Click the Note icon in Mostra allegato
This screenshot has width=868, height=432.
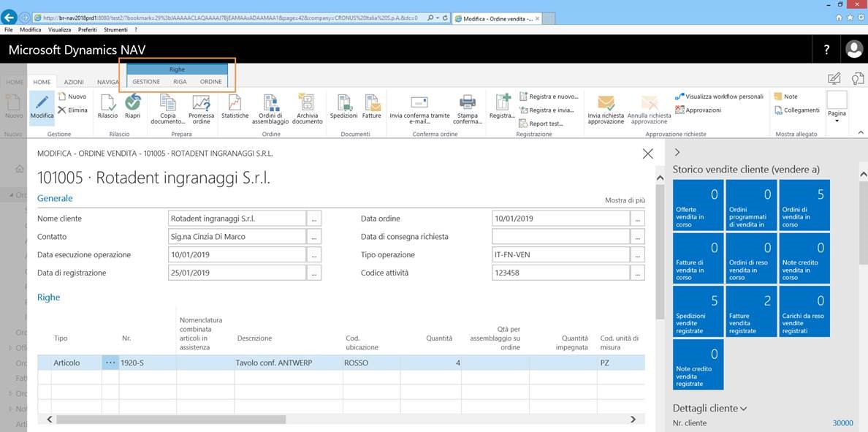click(x=778, y=96)
